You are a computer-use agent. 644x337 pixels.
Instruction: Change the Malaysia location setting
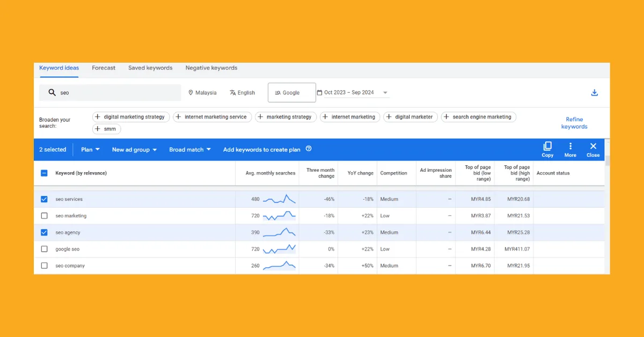[x=202, y=93]
